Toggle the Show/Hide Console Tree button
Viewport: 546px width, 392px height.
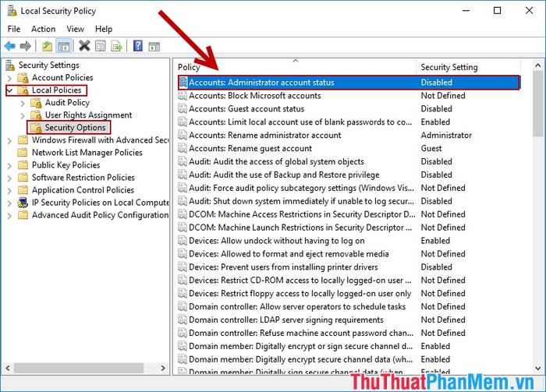(64, 46)
